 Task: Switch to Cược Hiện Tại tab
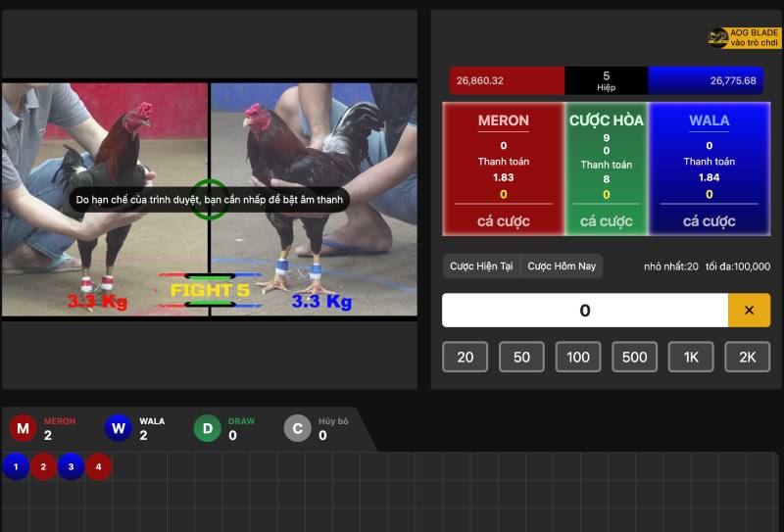tap(481, 266)
